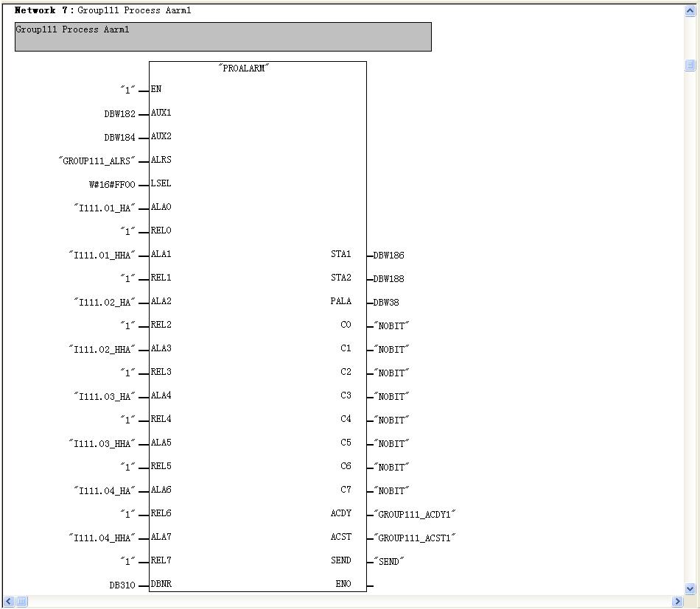Viewport: 700px width, 609px height.
Task: Select the "NOBIT" output at C7
Action: (x=391, y=490)
